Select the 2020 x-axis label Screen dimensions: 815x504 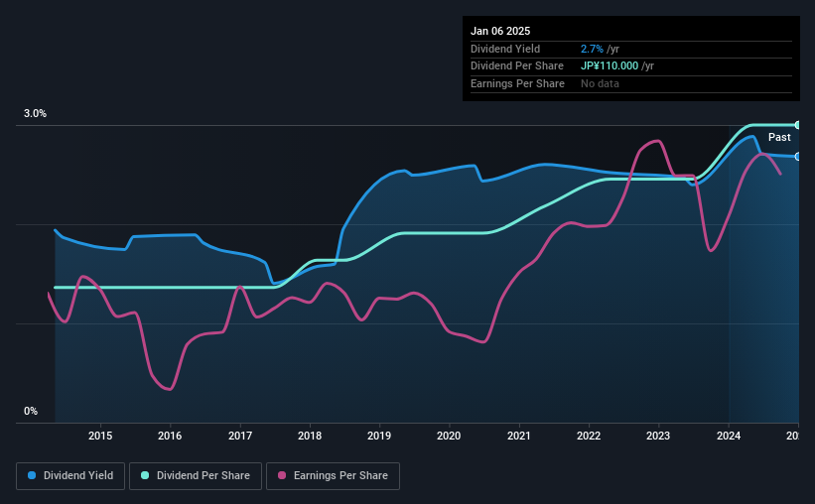(449, 436)
